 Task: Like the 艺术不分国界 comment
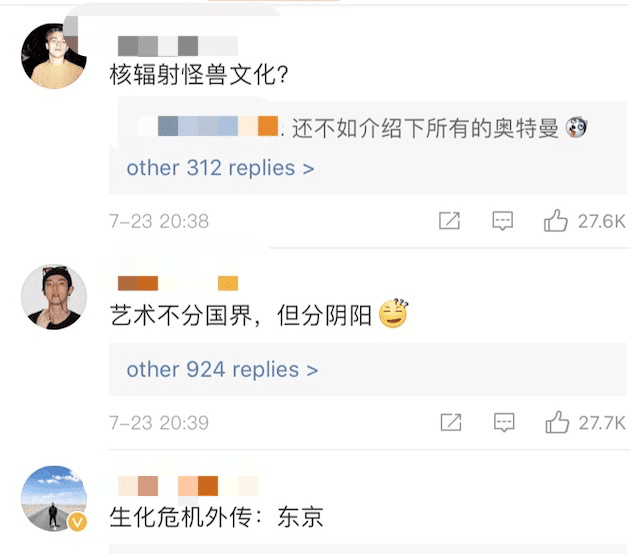click(x=556, y=422)
